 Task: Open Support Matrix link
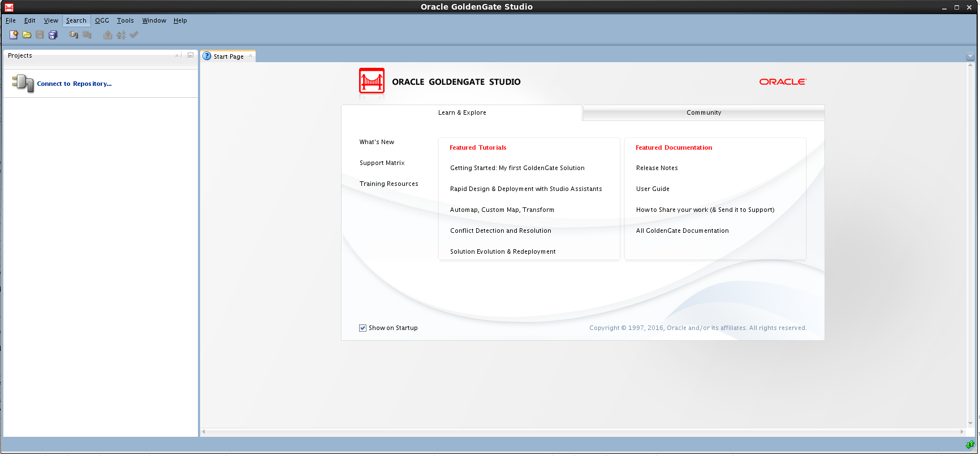[x=382, y=163]
